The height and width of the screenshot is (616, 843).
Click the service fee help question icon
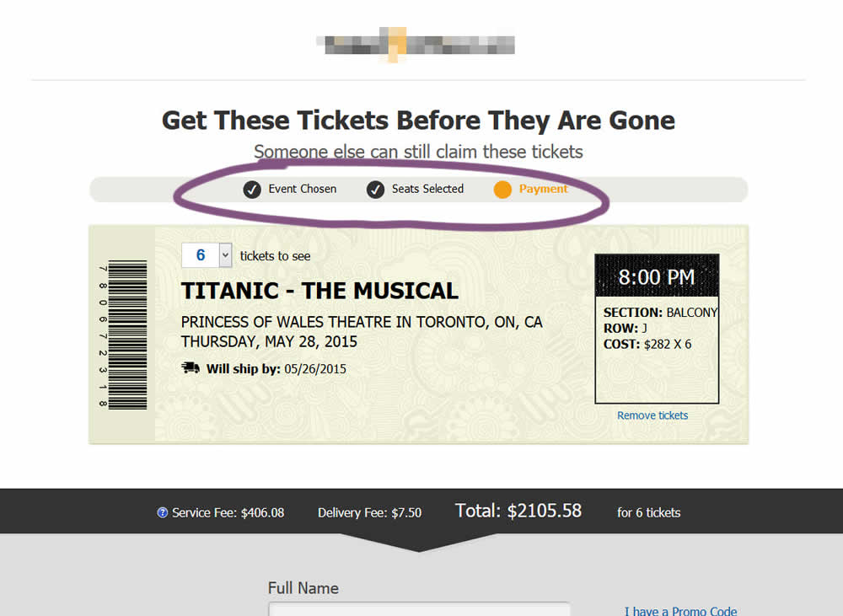163,512
